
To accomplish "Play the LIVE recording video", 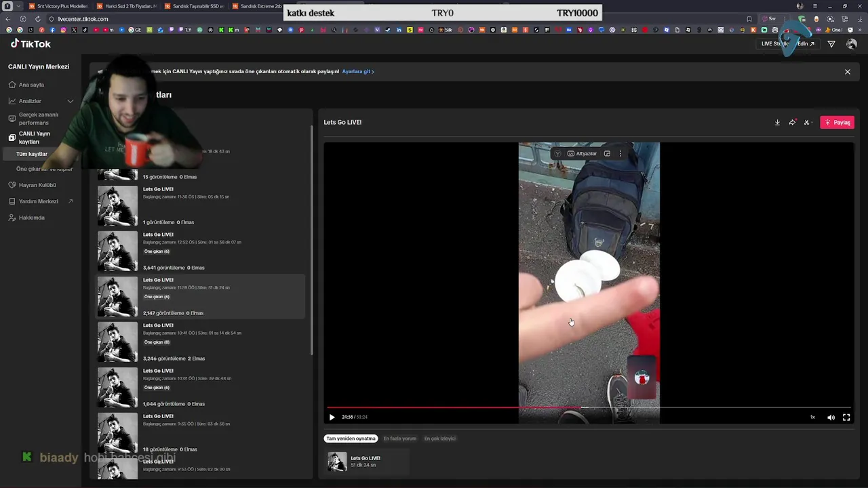I will pos(332,418).
